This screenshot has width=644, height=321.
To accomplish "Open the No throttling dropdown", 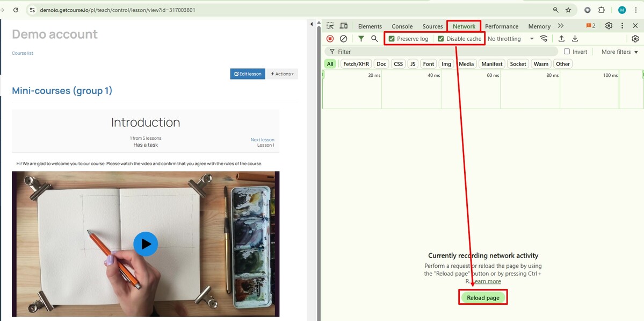I will point(510,39).
